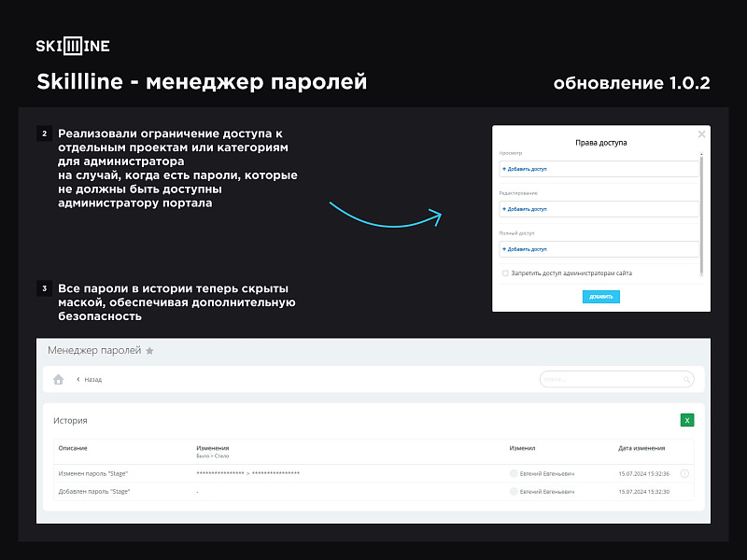Click the back chevron before "Назад"

tap(78, 378)
